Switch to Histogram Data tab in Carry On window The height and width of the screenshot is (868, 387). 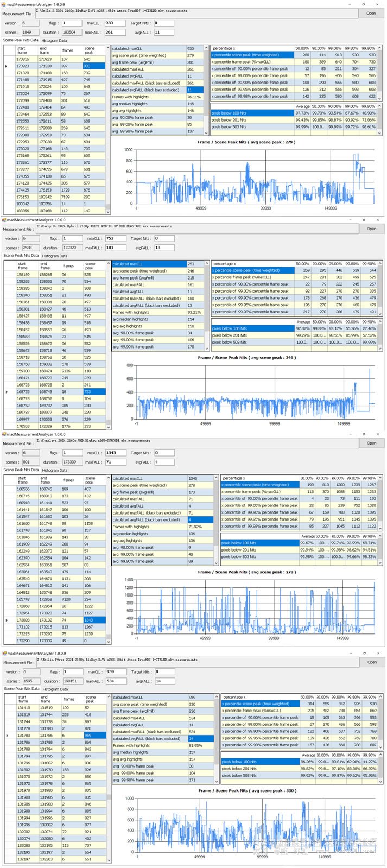(54, 256)
